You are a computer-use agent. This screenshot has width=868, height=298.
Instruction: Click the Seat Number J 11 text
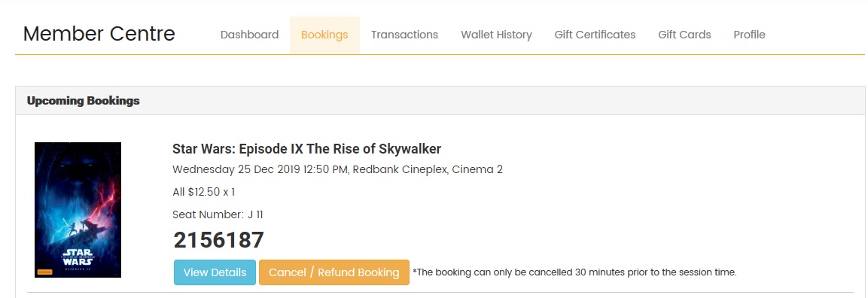(221, 214)
